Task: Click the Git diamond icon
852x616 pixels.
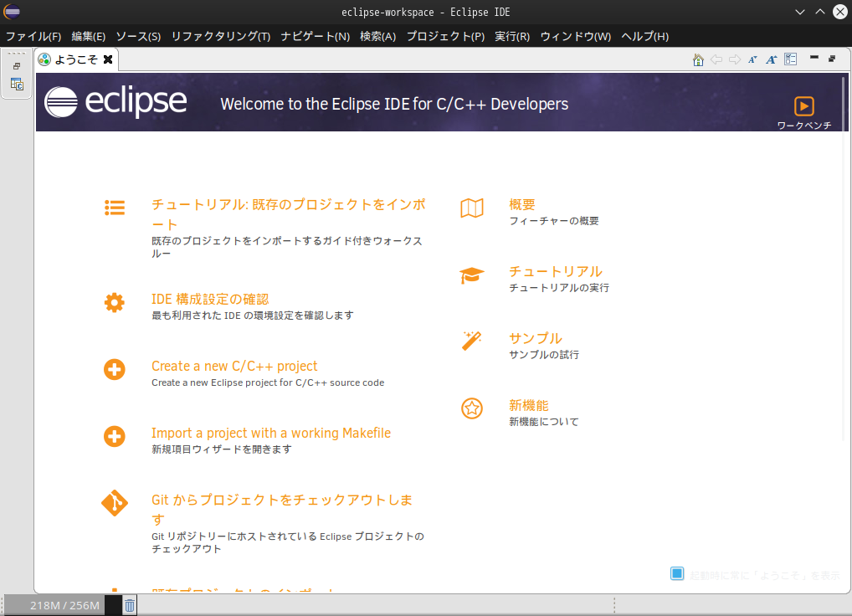Action: (115, 503)
